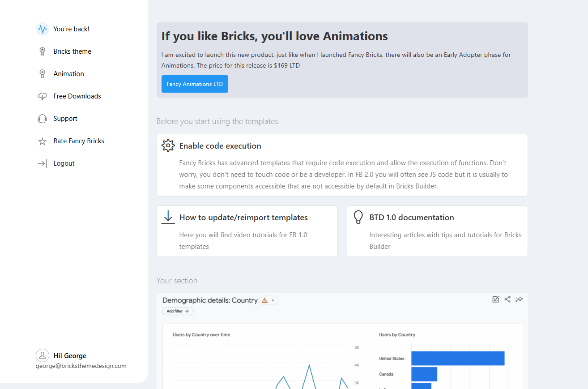The image size is (588, 389).
Task: Click the Add filter button
Action: pyautogui.click(x=178, y=311)
